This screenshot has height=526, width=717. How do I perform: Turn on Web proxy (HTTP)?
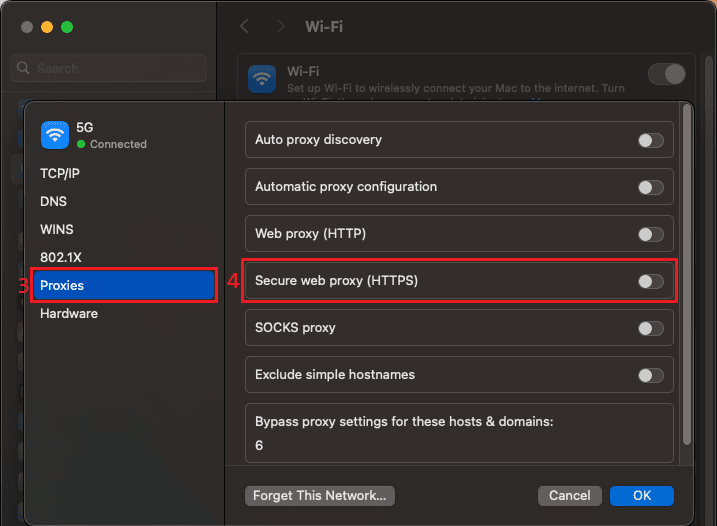point(650,234)
